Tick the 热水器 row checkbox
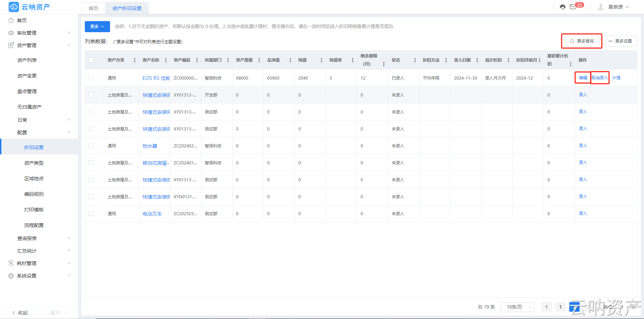644x319 pixels. [91, 146]
